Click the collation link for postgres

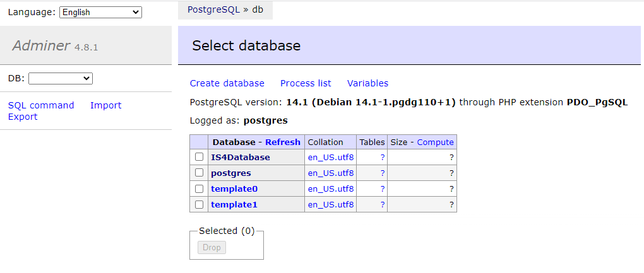pos(331,173)
